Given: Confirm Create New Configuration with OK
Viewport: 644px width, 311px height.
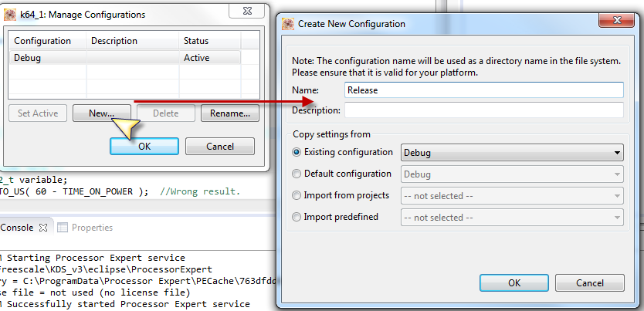Looking at the screenshot, I should tap(514, 283).
